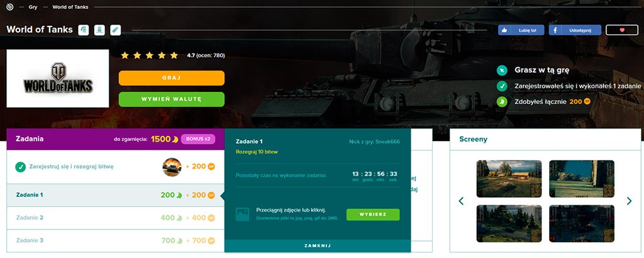Click the Zadania panel heading
The height and width of the screenshot is (258, 644).
click(30, 139)
